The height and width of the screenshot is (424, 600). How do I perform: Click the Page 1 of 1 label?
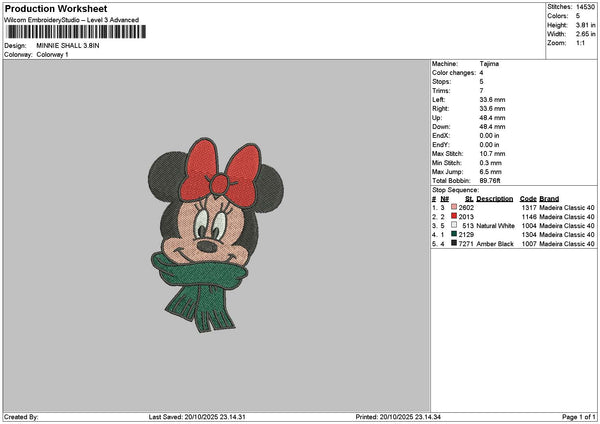coord(579,417)
